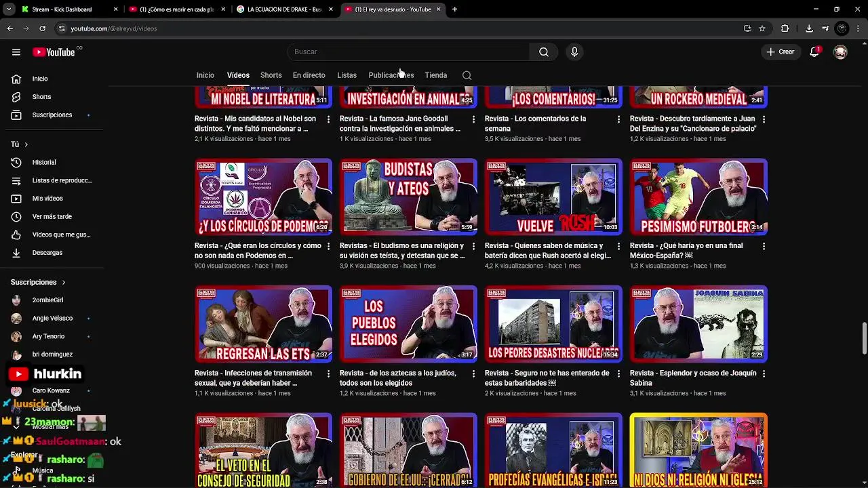
Task: Expand the Tú section
Action: pyautogui.click(x=19, y=144)
